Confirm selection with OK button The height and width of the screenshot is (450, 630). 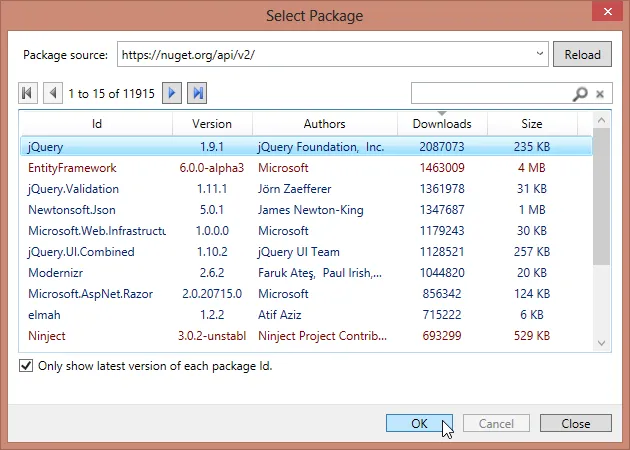(x=419, y=423)
